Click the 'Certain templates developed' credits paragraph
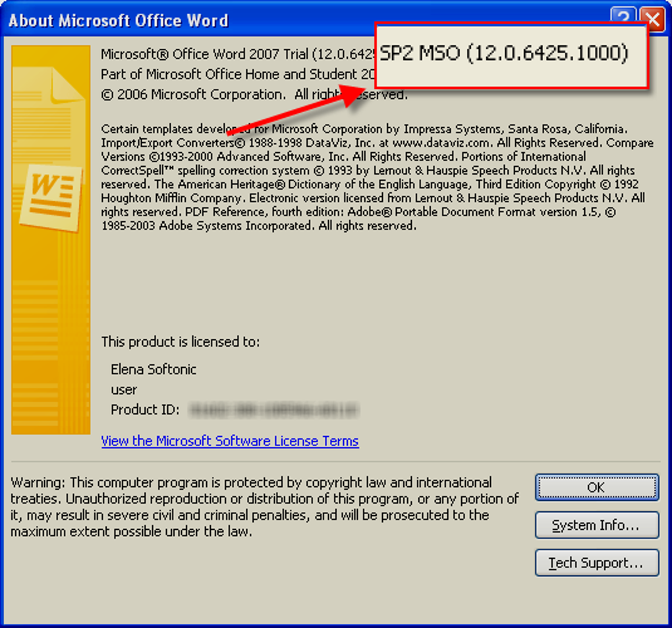This screenshot has height=628, width=672. tap(377, 177)
